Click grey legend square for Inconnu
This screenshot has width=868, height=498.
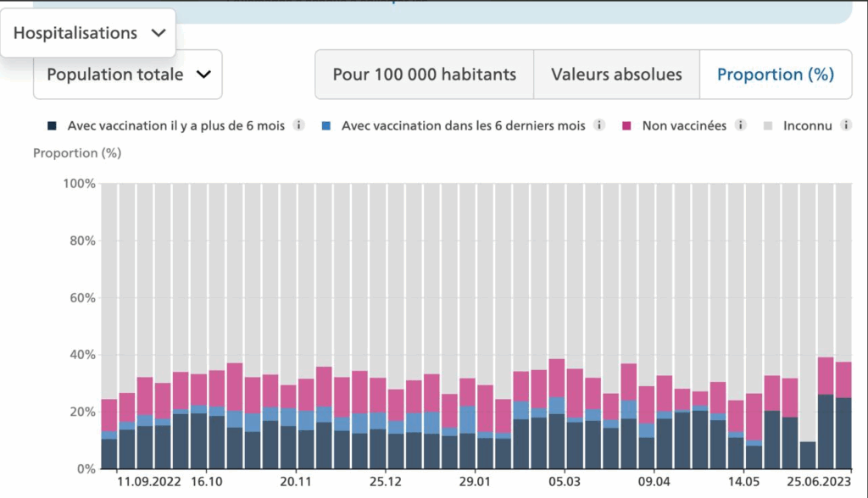(769, 125)
